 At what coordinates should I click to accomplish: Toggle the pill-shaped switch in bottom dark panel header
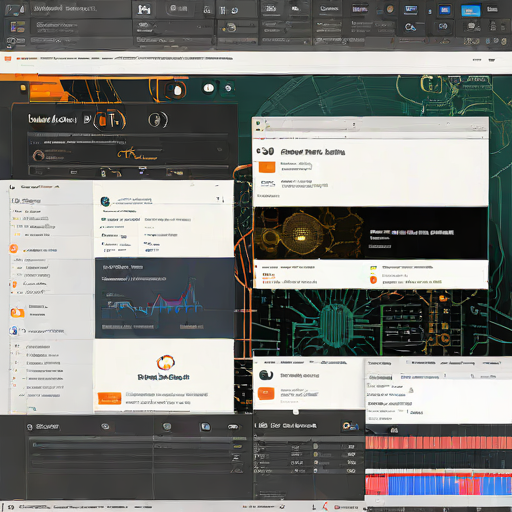[x=233, y=427]
